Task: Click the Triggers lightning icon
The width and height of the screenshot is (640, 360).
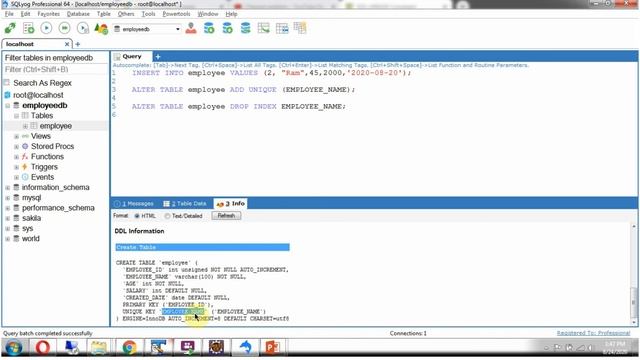Action: click(25, 167)
